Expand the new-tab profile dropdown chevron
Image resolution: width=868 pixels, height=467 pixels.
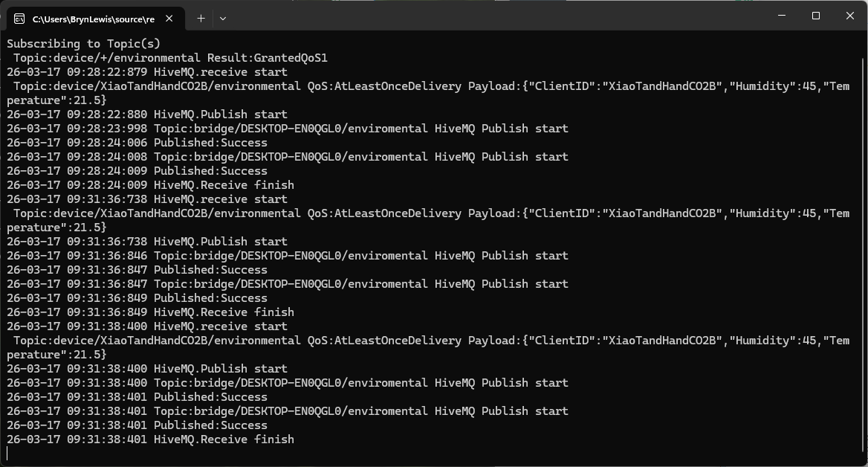(x=223, y=19)
